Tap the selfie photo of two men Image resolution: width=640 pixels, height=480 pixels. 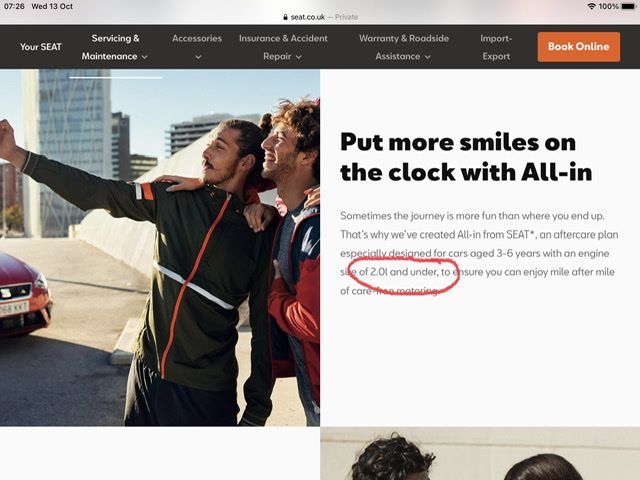coord(160,248)
